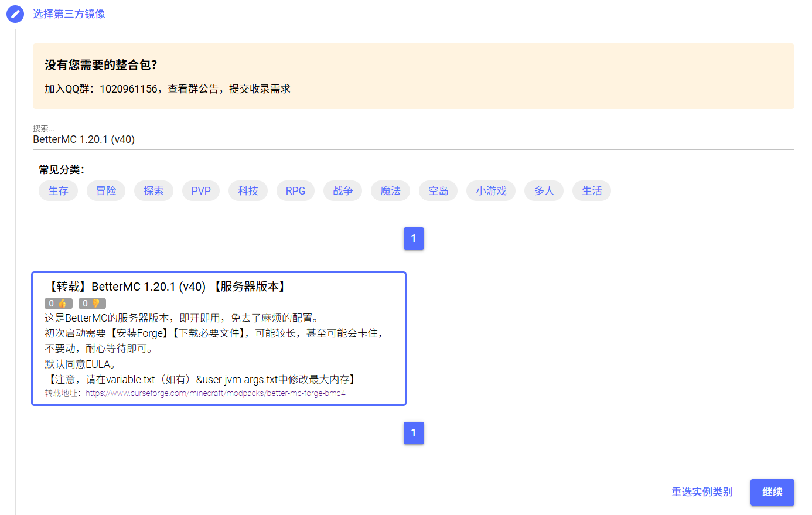Click the 继续 continue button
The height and width of the screenshot is (515, 812).
[x=772, y=492]
